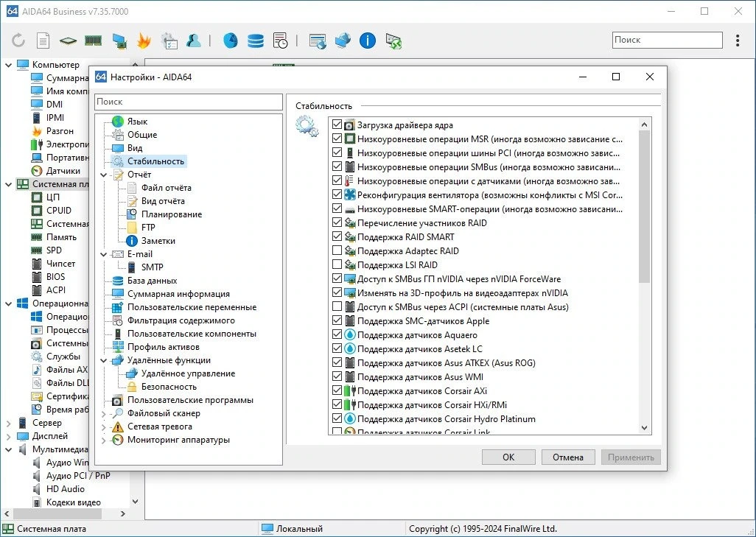Collapse Удалённые функции node
This screenshot has height=537, width=756.
(x=104, y=360)
